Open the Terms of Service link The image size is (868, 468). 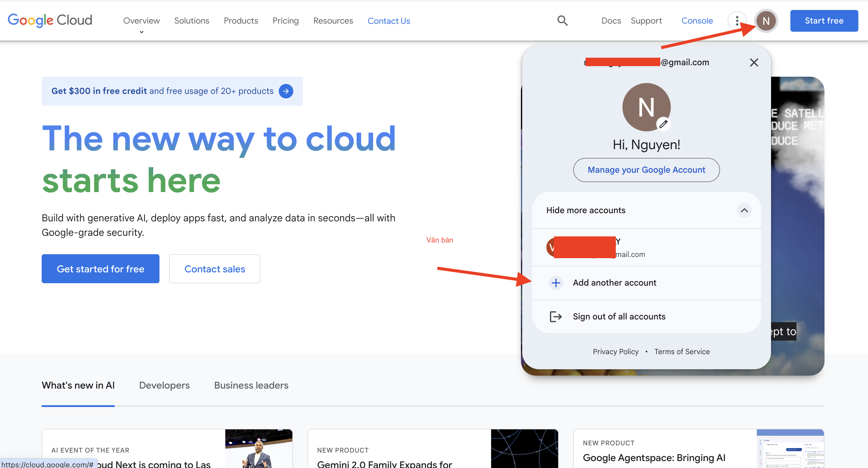click(x=682, y=351)
